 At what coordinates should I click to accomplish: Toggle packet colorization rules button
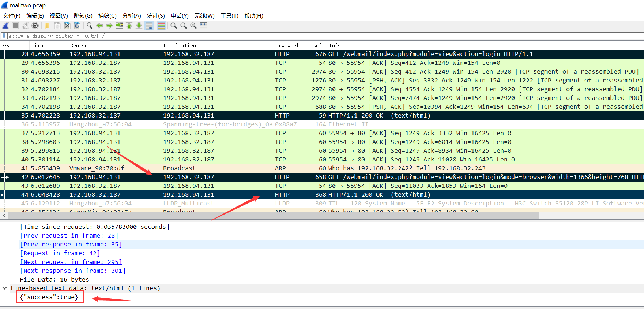pyautogui.click(x=161, y=26)
